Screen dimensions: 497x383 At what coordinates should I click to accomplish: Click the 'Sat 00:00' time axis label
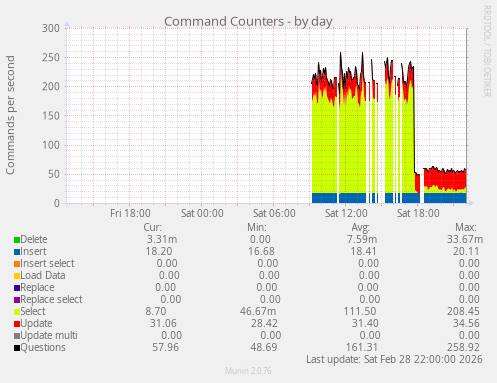[x=202, y=213]
